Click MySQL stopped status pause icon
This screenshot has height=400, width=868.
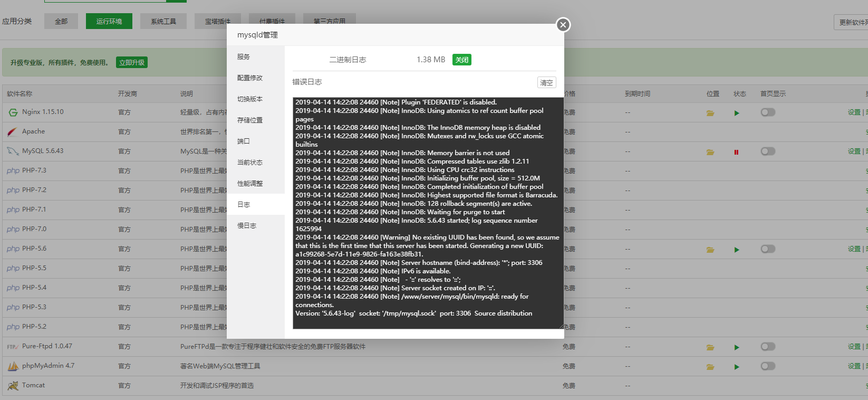coord(736,152)
